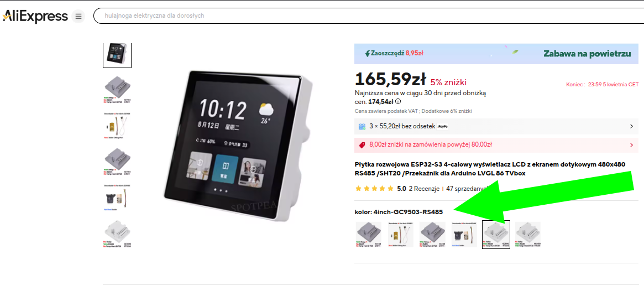This screenshot has width=644, height=306.
Task: Click the lightning icon beside Zaoszczędź 8,95zł
Action: pos(368,54)
